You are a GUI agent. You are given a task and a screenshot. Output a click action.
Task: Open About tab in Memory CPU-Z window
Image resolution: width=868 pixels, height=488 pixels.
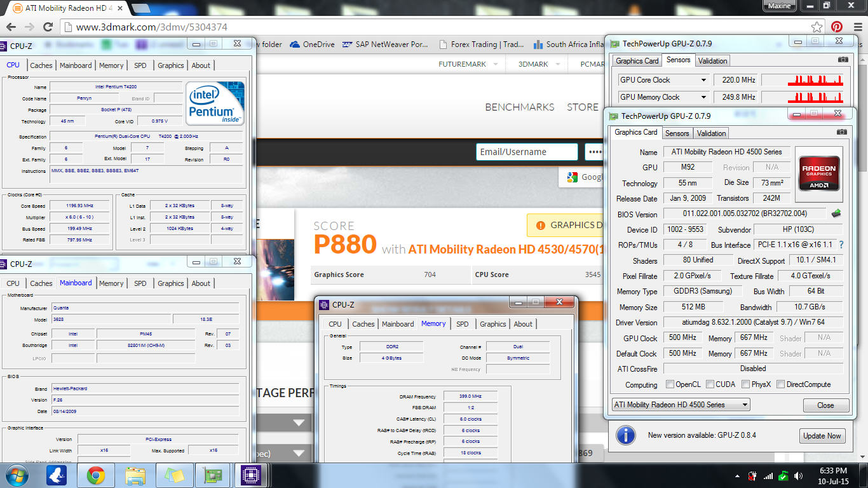click(x=523, y=324)
